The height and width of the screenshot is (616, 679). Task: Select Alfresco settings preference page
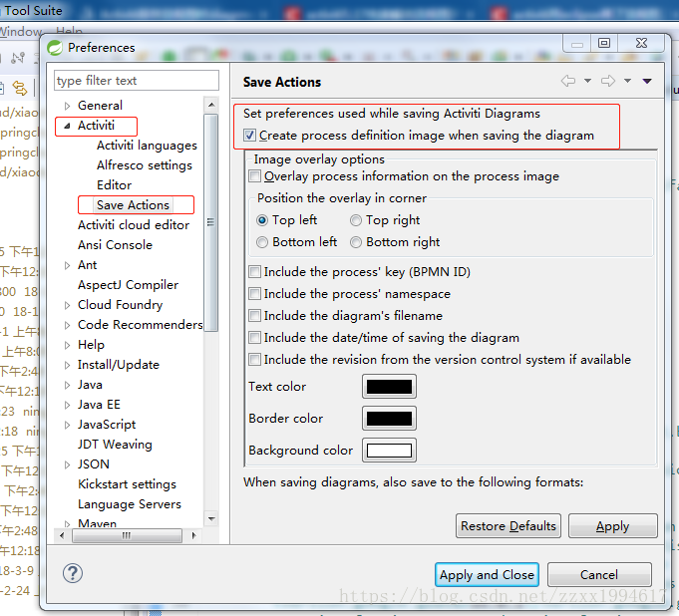pos(145,165)
